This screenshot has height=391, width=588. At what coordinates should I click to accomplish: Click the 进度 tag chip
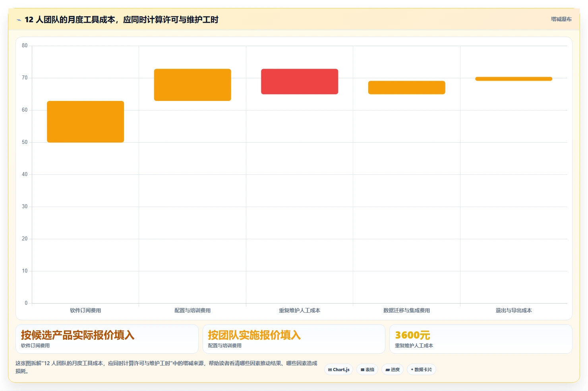(393, 370)
